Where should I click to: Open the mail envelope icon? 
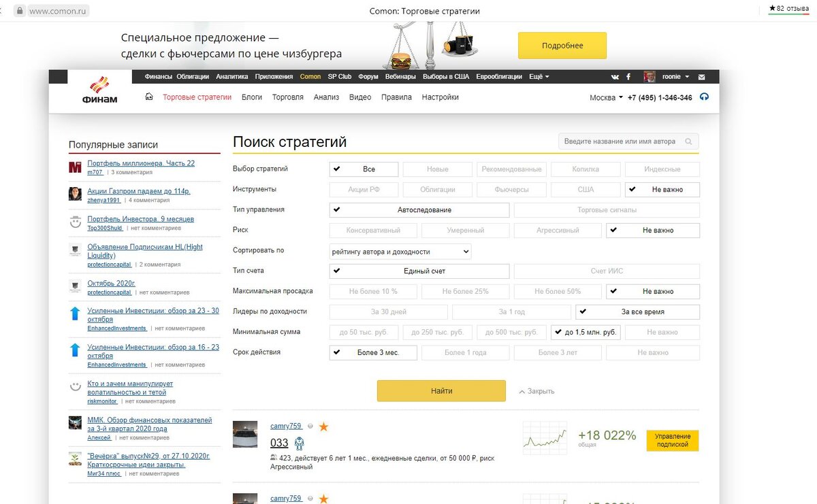click(x=702, y=77)
